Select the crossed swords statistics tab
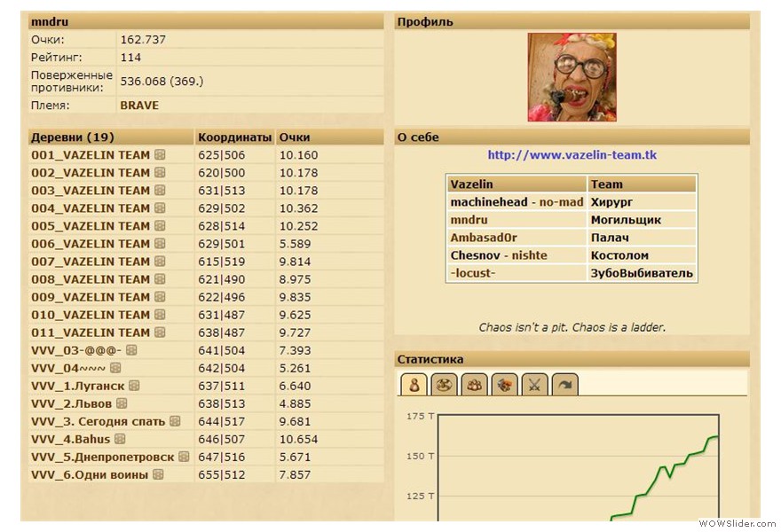This screenshot has height=532, width=781. coord(535,384)
